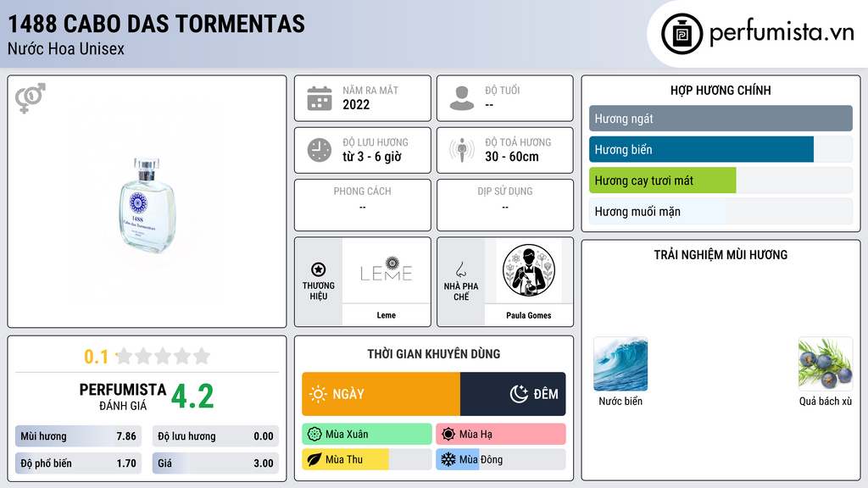Click the green Perfumista score 4.2
The width and height of the screenshot is (868, 488).
click(192, 396)
